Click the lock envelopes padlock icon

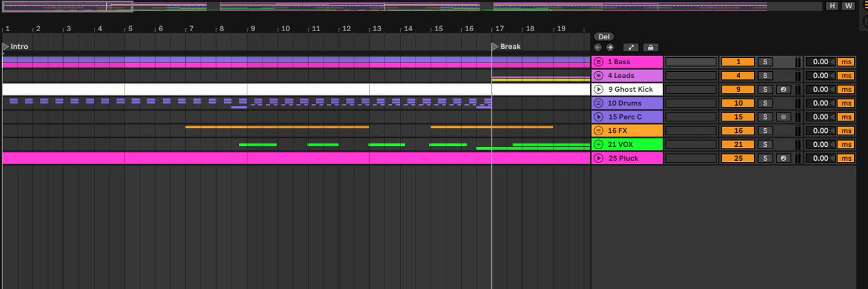[650, 47]
